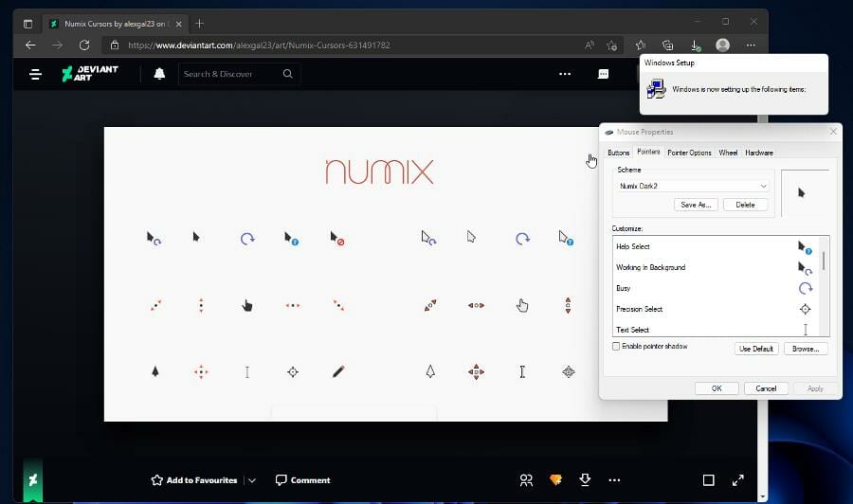
Task: Open the DeviantArt header three-dots menu
Action: (x=565, y=74)
